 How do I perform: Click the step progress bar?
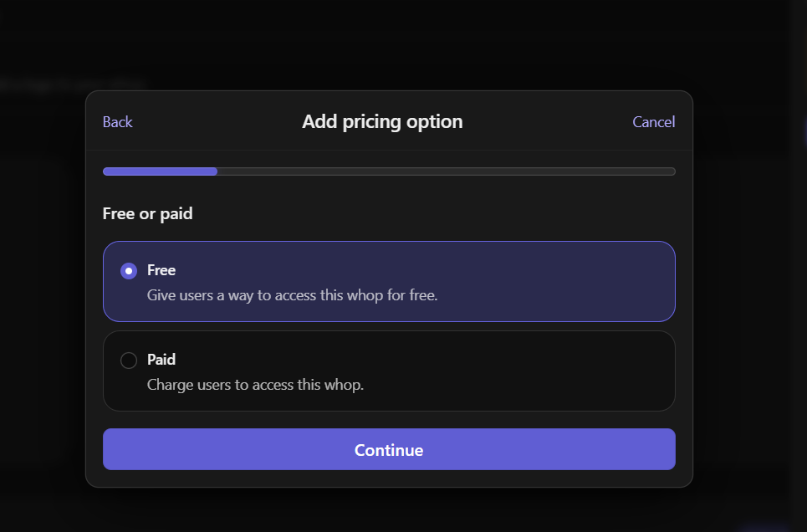tap(389, 171)
